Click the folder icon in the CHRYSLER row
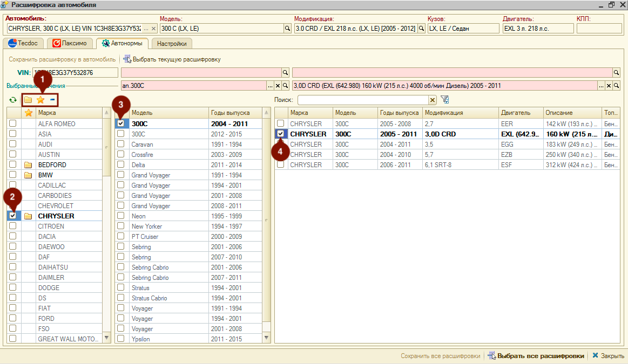628x364 pixels. coord(28,216)
